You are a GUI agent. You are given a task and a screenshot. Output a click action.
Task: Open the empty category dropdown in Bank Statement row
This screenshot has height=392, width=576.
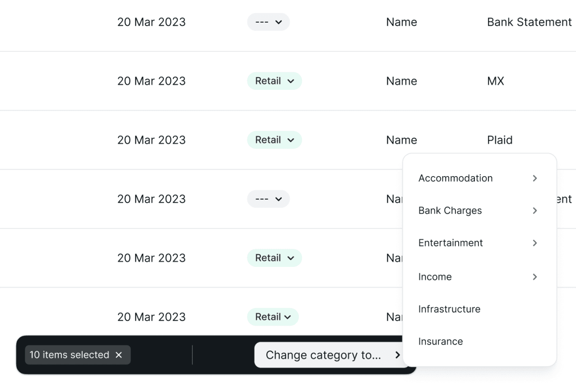[x=268, y=22]
